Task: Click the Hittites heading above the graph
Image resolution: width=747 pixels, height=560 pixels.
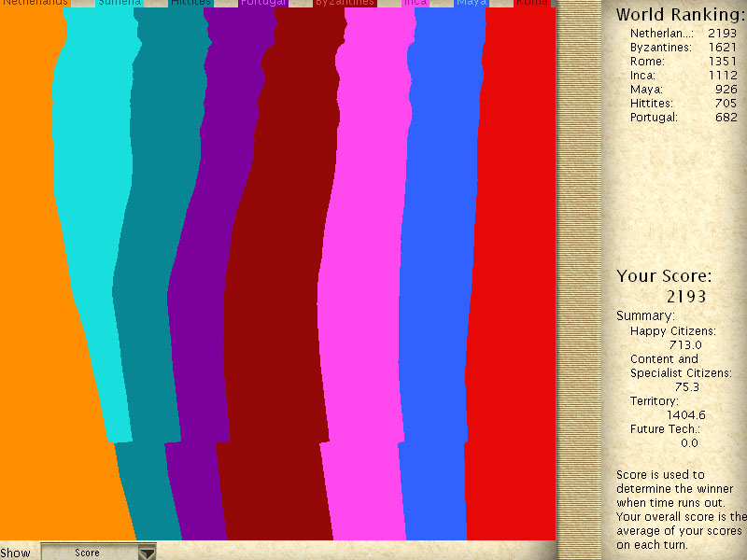Action: pyautogui.click(x=190, y=3)
